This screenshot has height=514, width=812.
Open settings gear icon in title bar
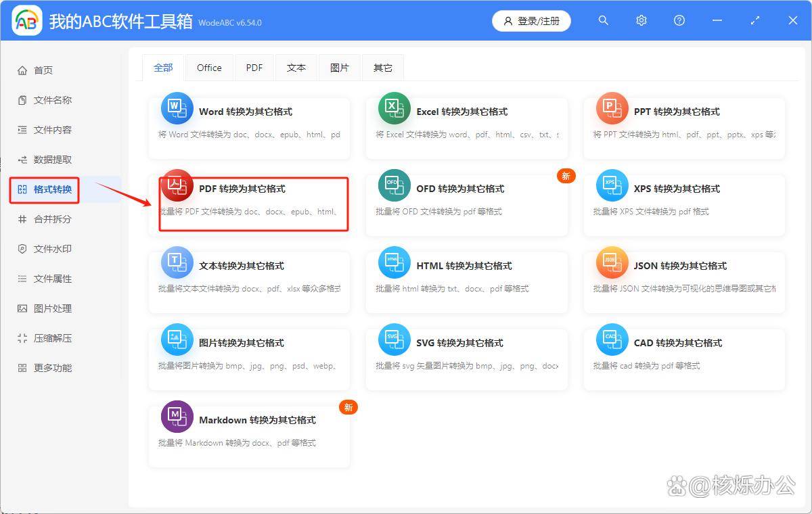(x=641, y=21)
